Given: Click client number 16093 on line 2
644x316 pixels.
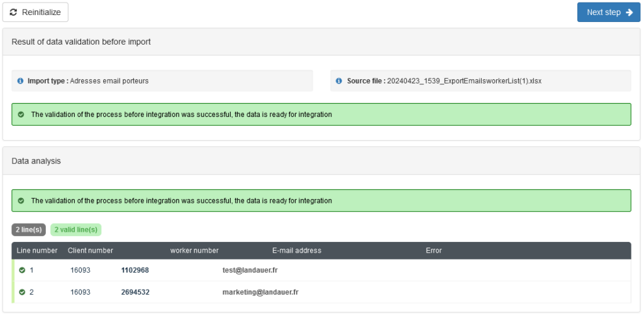Looking at the screenshot, I should 80,292.
